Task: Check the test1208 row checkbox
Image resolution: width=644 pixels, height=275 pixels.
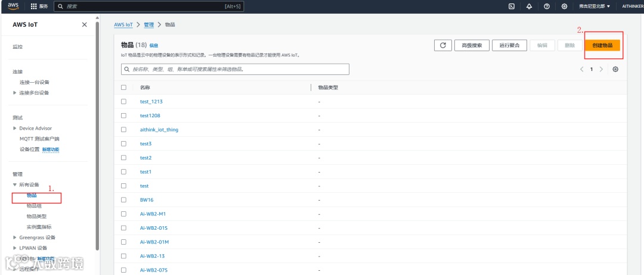Action: (123, 115)
